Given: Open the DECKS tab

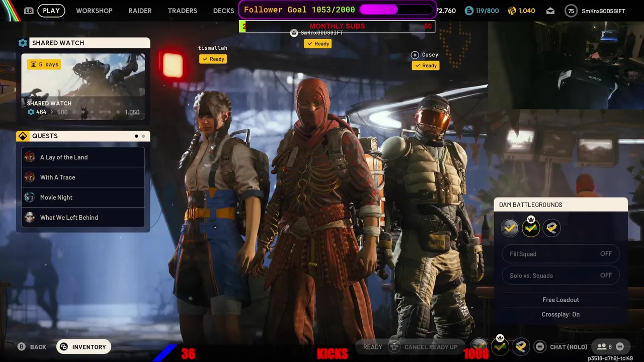Looking at the screenshot, I should [x=223, y=11].
